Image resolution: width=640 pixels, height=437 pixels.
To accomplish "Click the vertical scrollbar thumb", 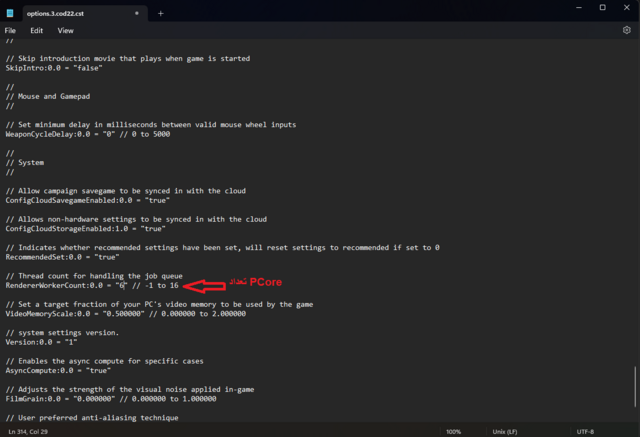I will (635, 386).
